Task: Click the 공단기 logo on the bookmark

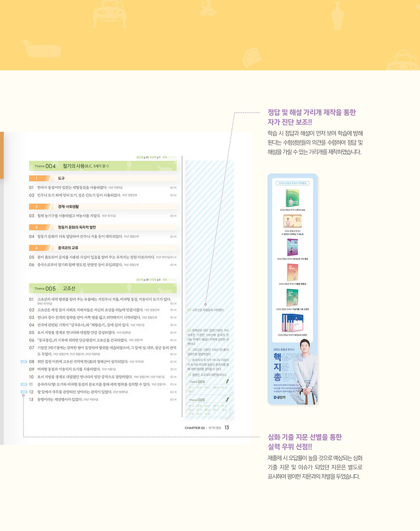Action: (280, 397)
